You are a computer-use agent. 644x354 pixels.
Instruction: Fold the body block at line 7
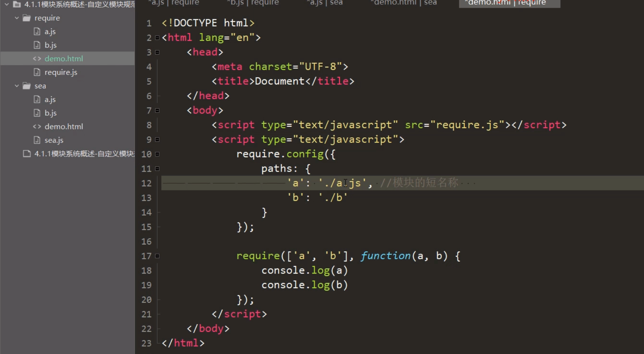pos(157,110)
